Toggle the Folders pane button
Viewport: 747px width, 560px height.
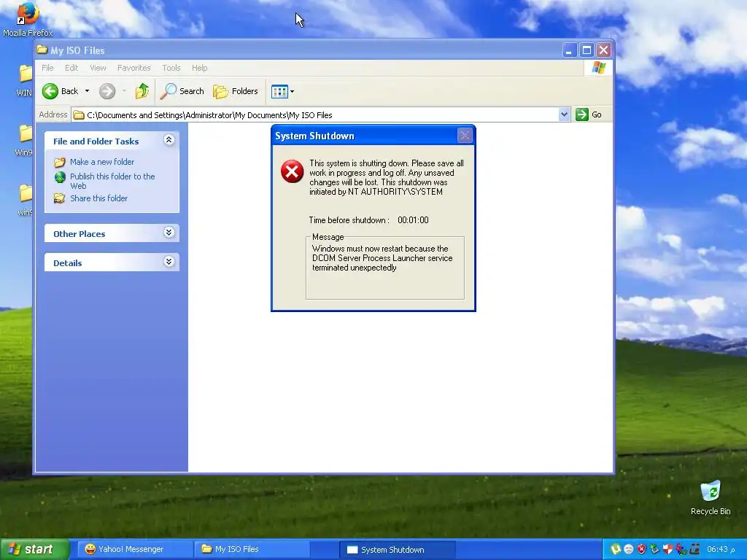click(236, 91)
